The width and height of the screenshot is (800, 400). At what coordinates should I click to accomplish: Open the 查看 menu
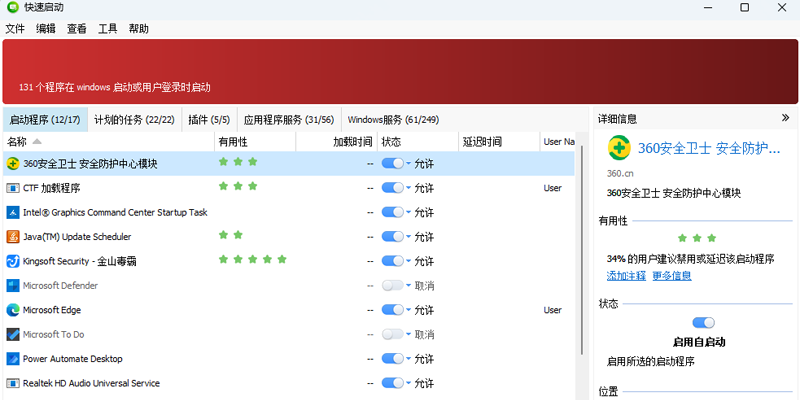coord(77,29)
